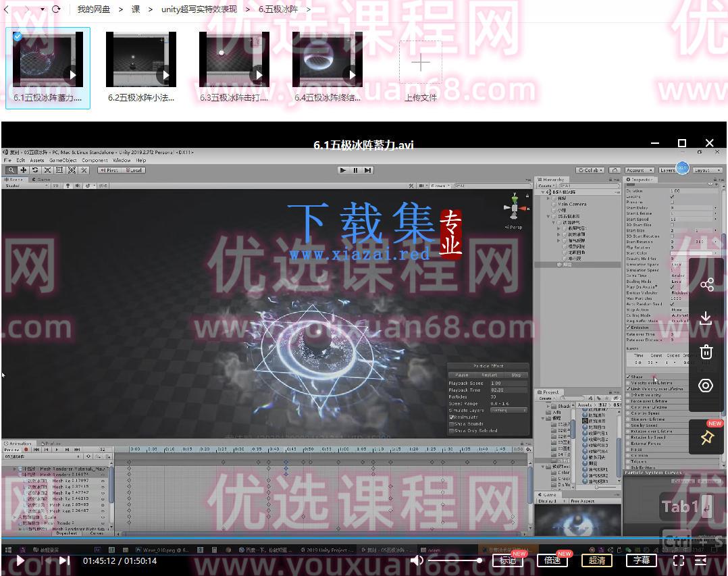Select Unity custom editor tools icon

[x=84, y=170]
